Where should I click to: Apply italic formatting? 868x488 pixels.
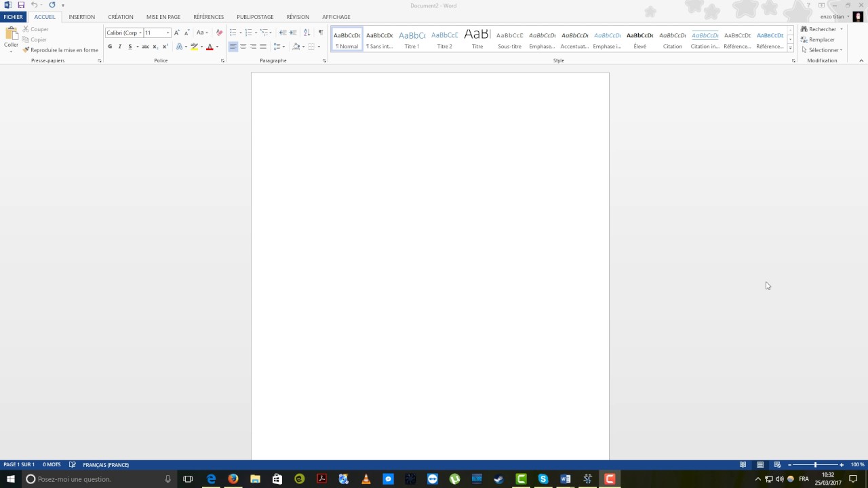click(x=119, y=46)
